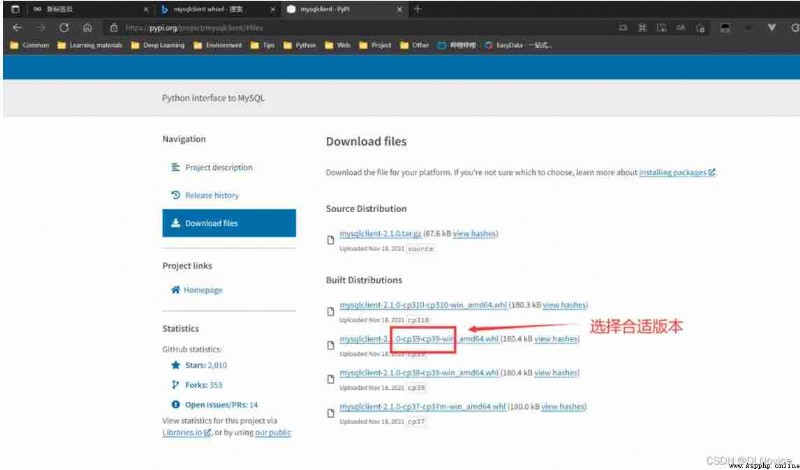Open the GitHub Stars 2,010 link
800x470 pixels.
click(199, 365)
